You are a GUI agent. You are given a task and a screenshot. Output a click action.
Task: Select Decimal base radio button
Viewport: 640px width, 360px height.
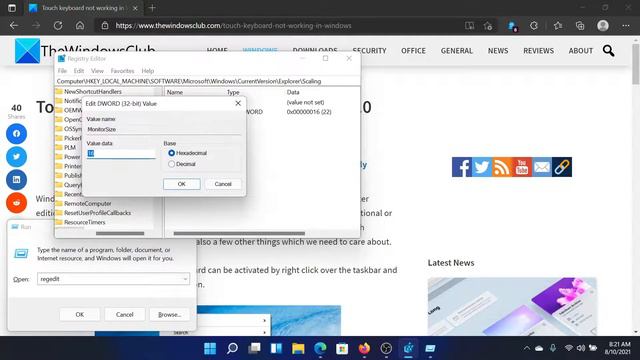coord(171,164)
